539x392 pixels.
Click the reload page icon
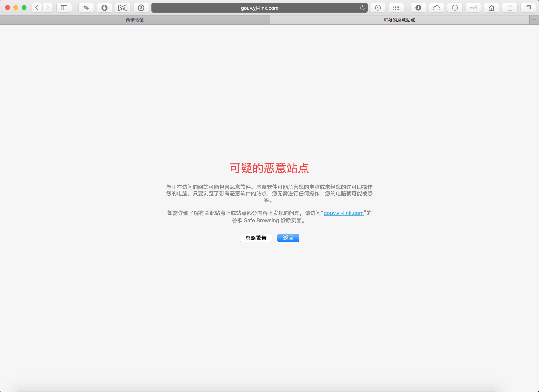[x=362, y=8]
